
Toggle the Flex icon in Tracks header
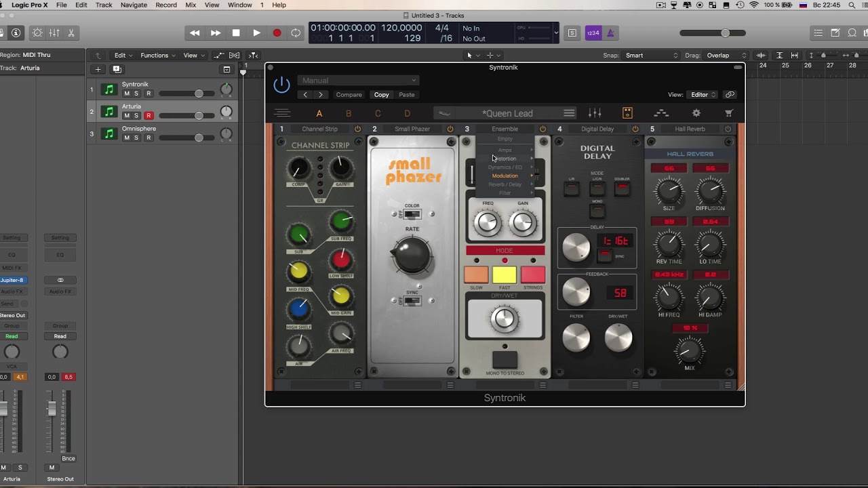235,56
